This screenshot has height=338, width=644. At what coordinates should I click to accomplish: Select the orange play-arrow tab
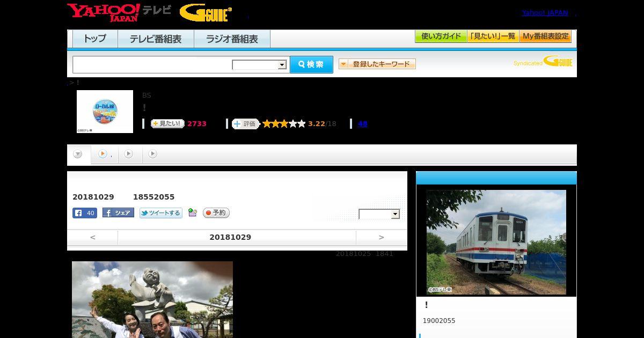[103, 154]
